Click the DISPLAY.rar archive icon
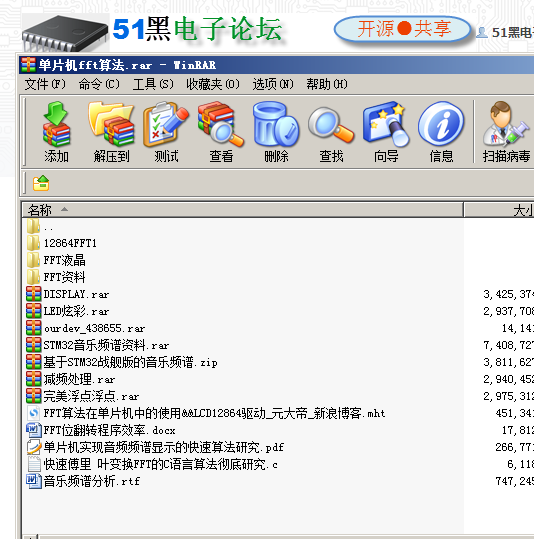The height and width of the screenshot is (539, 534). click(x=34, y=294)
